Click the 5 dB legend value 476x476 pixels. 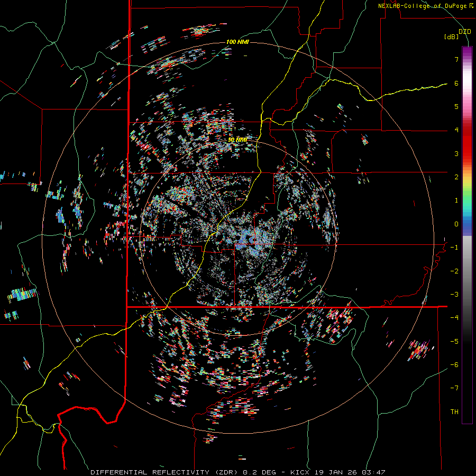[456, 106]
